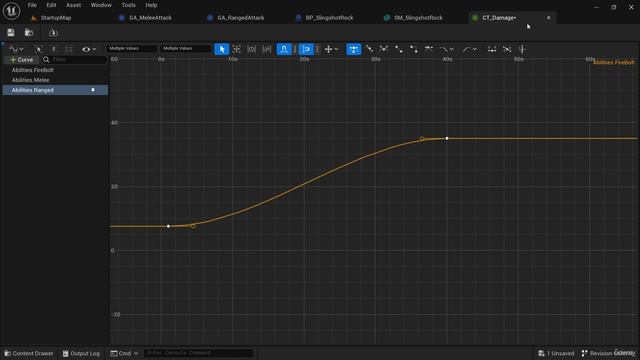
Task: Open Unreal Engine logo home button
Action: pos(11,11)
